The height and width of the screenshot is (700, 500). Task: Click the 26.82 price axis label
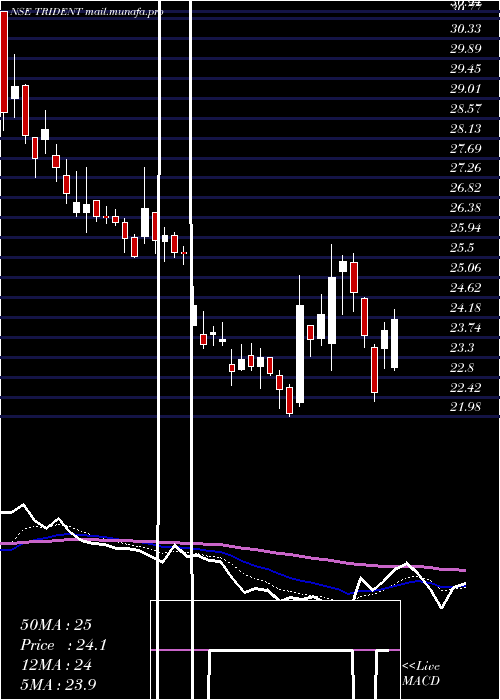coord(466,188)
